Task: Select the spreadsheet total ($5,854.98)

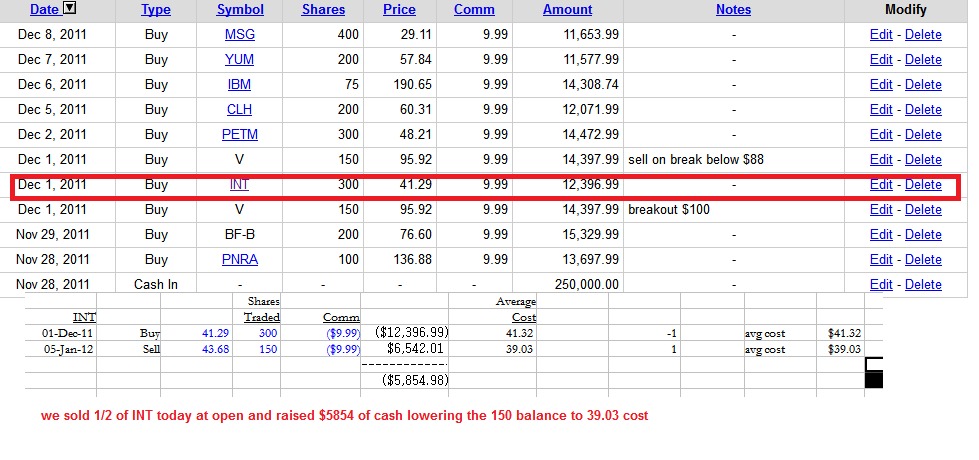Action: click(415, 380)
